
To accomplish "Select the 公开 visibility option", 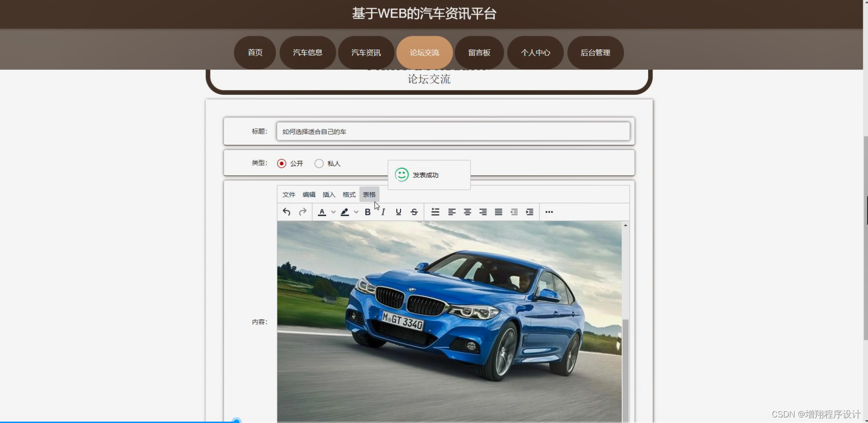I will [x=281, y=163].
